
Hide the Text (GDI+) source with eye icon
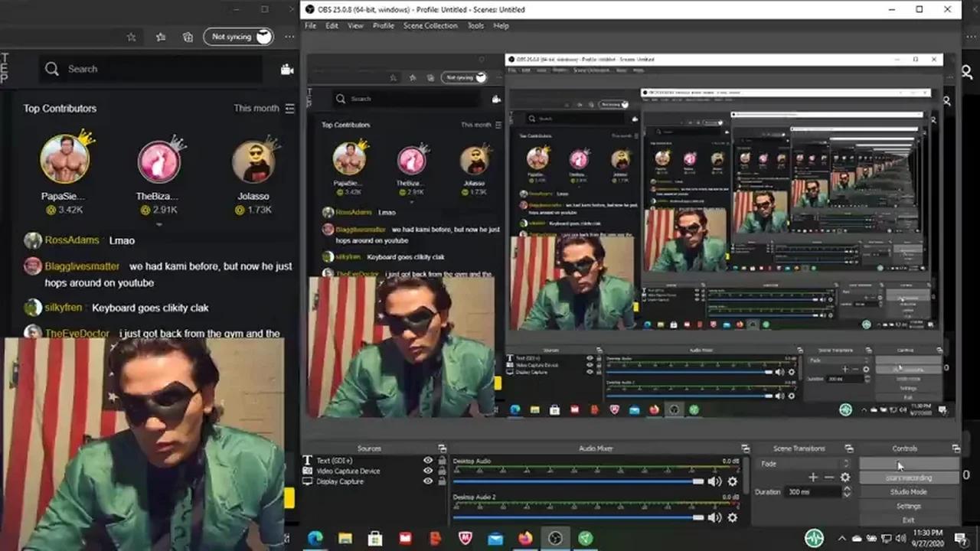[428, 460]
